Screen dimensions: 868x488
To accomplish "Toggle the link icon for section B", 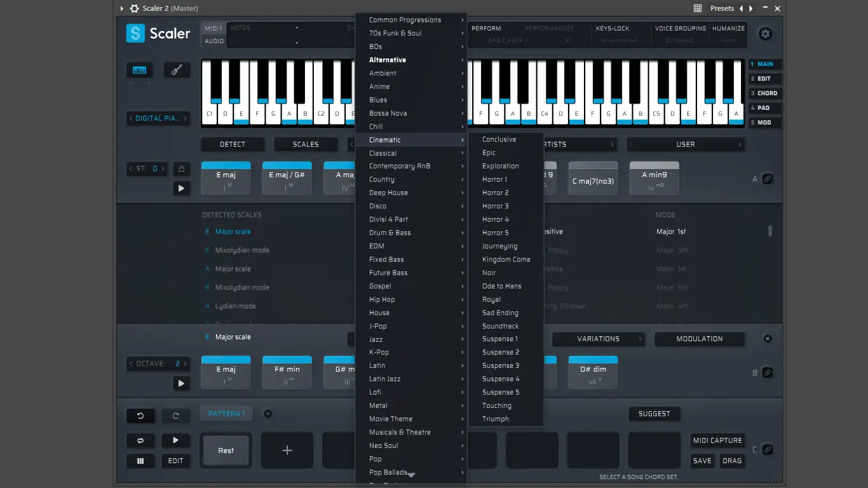I will (x=768, y=372).
